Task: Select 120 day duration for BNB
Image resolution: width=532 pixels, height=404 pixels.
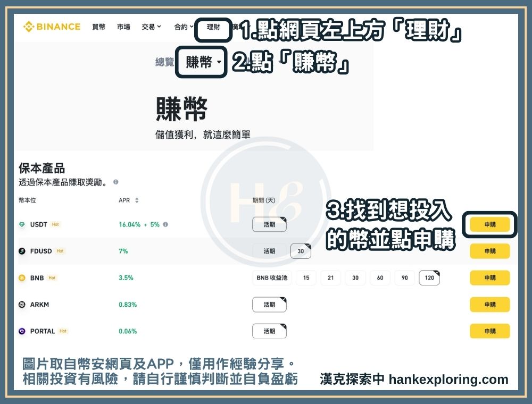Action: (x=429, y=277)
